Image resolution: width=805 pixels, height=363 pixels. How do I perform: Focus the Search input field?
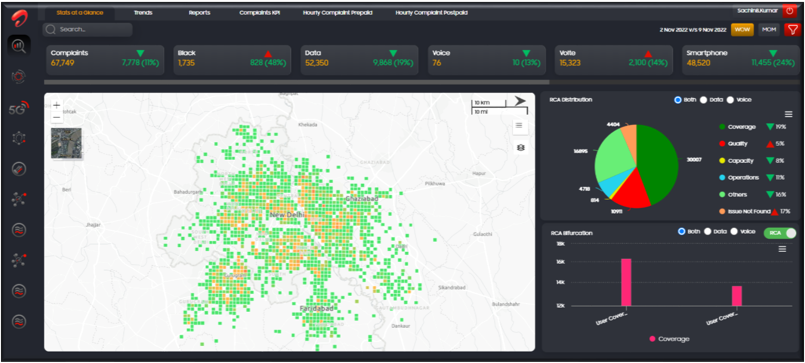tap(87, 30)
